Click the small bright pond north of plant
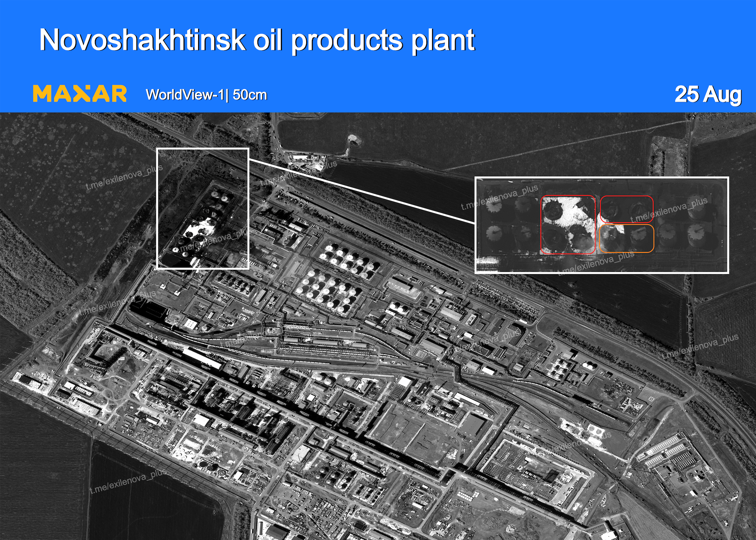756x540 pixels. (355, 140)
